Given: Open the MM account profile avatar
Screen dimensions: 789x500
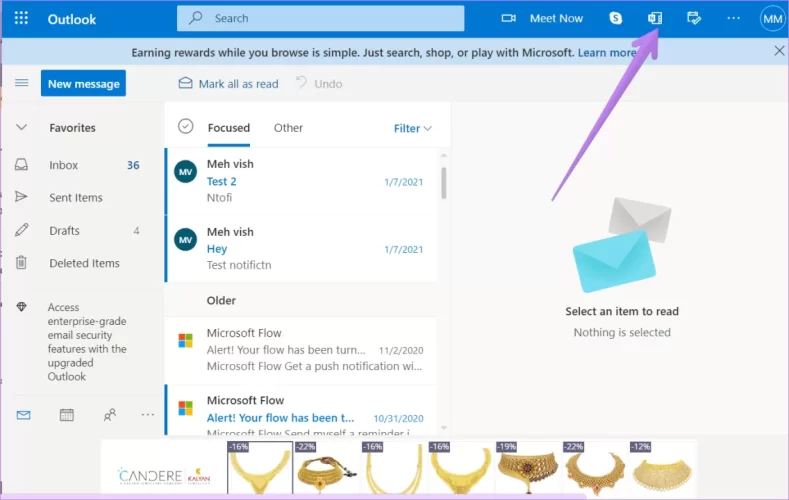Looking at the screenshot, I should (772, 18).
